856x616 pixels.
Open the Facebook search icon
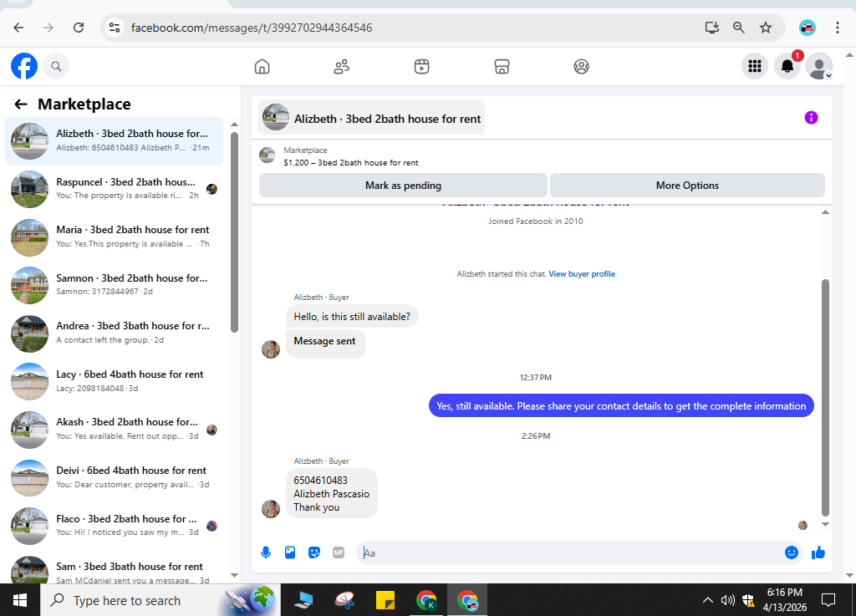[56, 67]
